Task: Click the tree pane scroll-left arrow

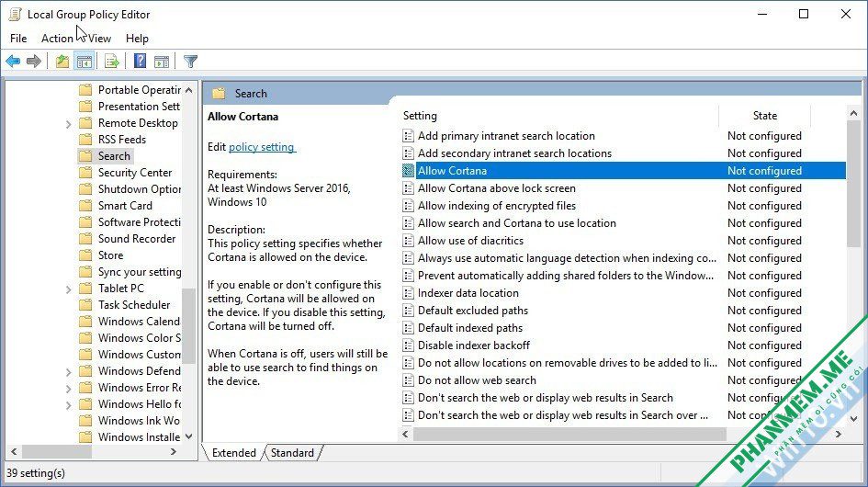Action: click(x=14, y=451)
